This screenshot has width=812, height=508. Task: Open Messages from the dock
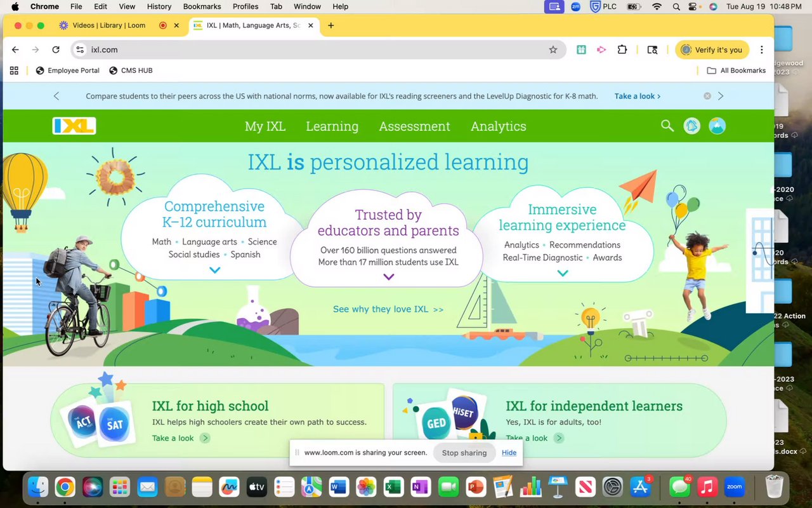pyautogui.click(x=679, y=487)
